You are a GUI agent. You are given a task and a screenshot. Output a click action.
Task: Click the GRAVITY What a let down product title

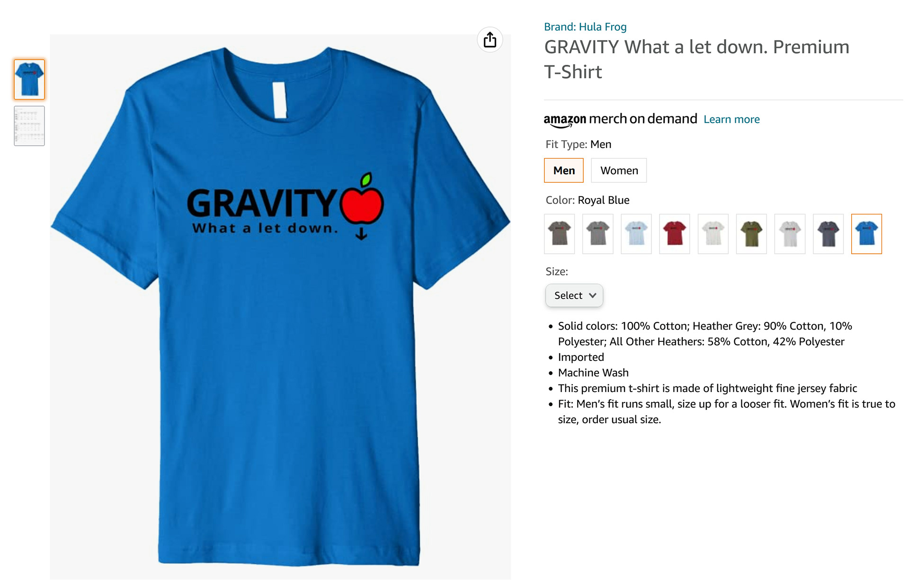[696, 59]
